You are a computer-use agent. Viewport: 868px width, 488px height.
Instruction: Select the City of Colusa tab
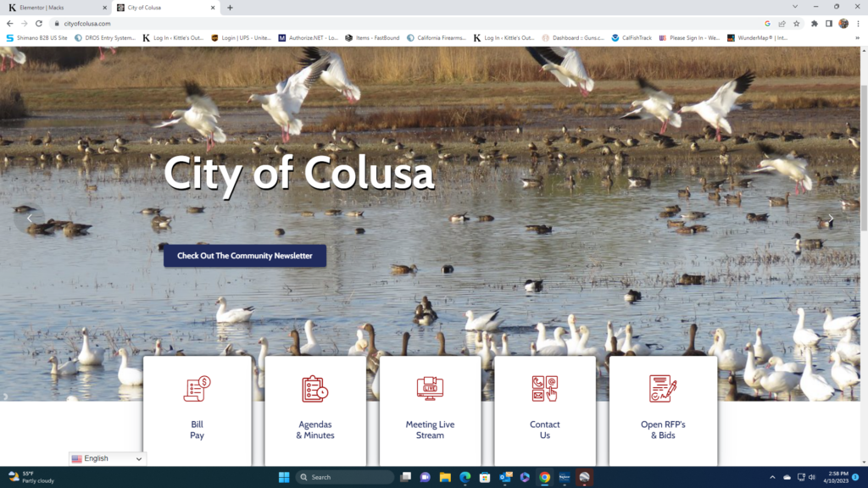[x=165, y=8]
